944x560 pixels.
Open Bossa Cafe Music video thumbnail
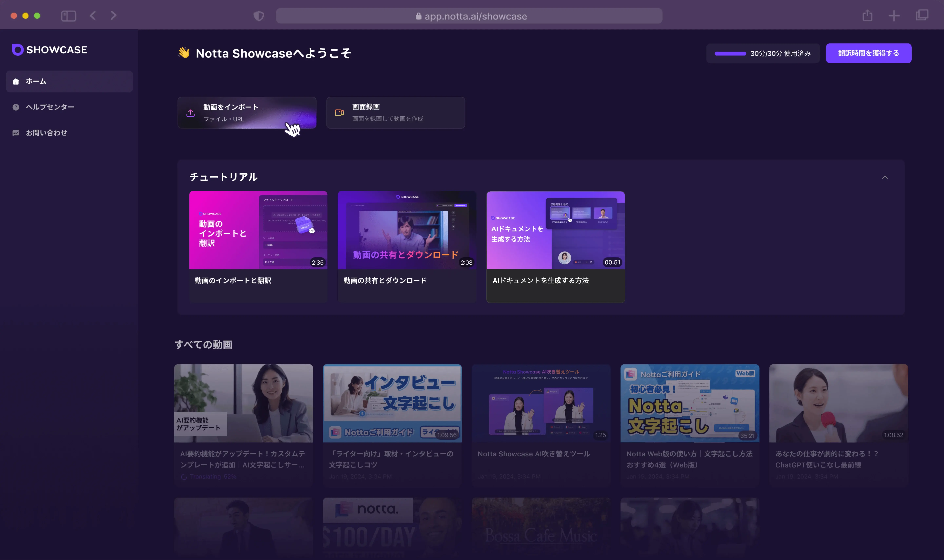click(x=541, y=528)
